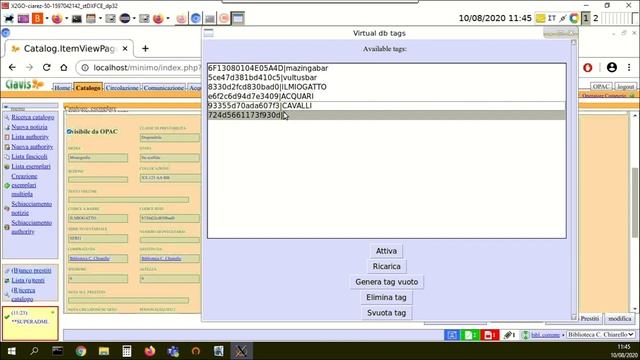Screen dimensions: 640x360
Task: Click bibl.comune link in status bar
Action: point(545,335)
